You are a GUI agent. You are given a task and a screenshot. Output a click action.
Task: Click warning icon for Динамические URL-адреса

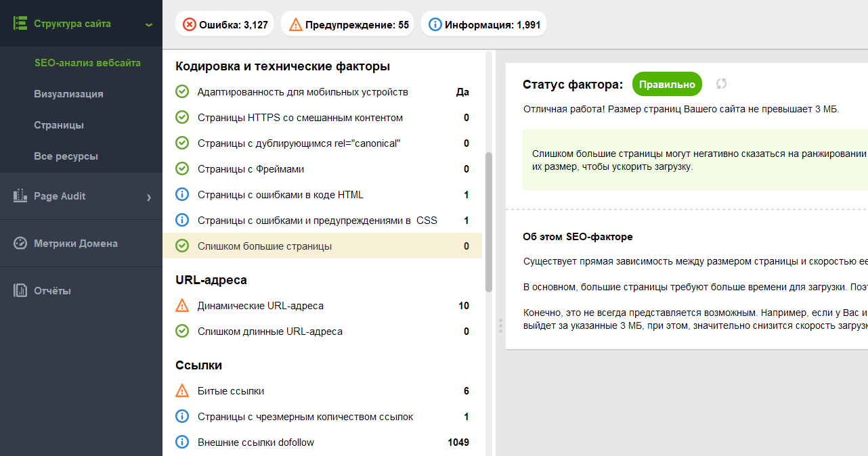point(182,305)
